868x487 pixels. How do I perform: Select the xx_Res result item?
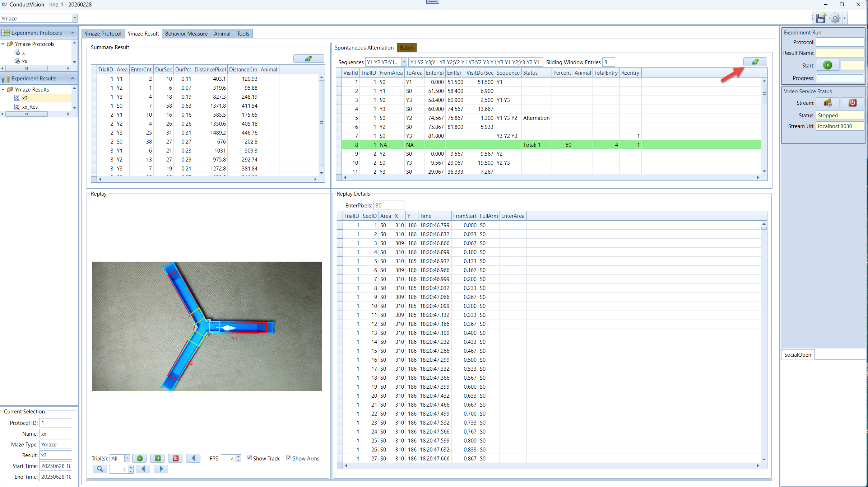(30, 107)
